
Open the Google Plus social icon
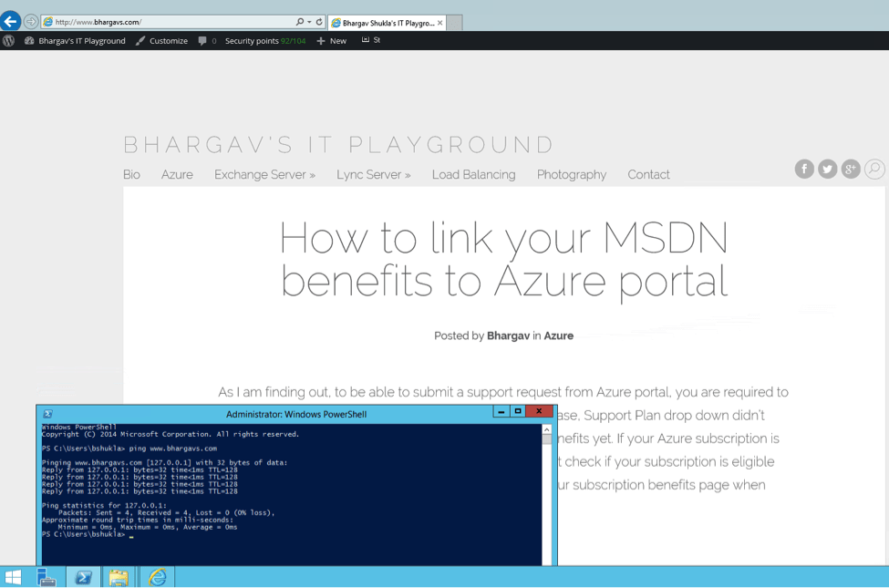[x=851, y=169]
